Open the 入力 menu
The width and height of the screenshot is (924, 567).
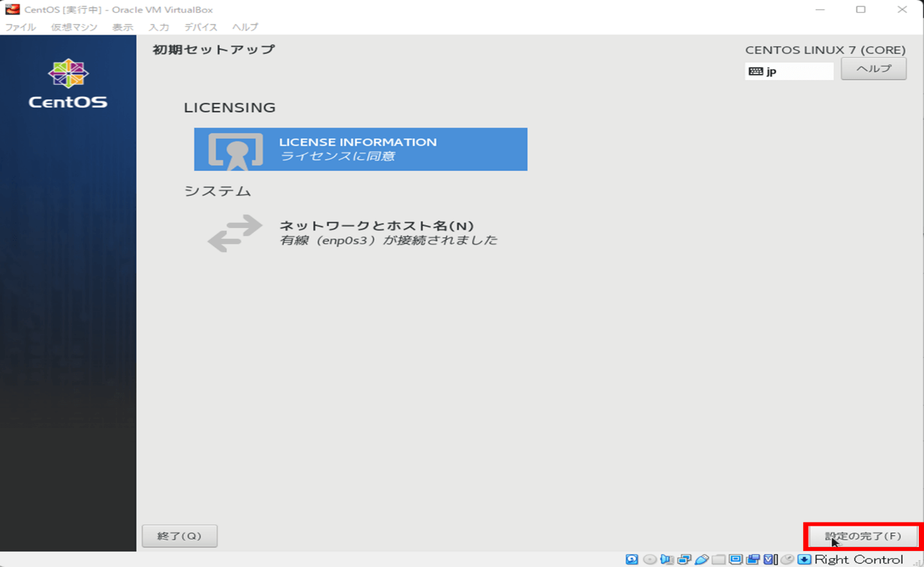click(158, 27)
